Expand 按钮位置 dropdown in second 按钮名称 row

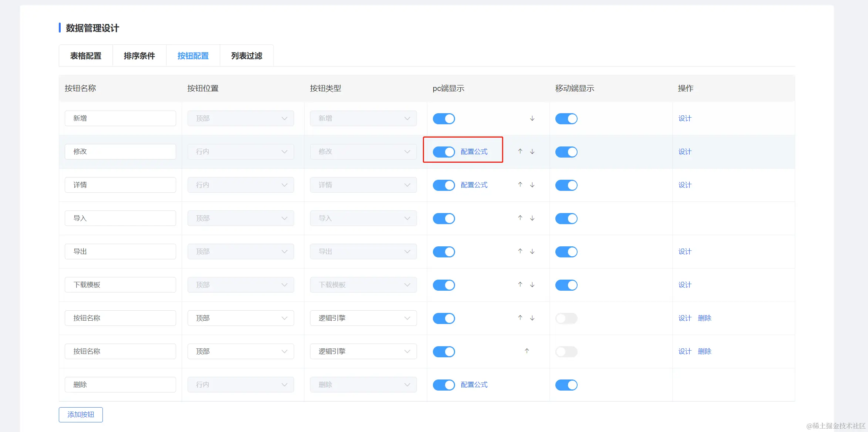240,351
